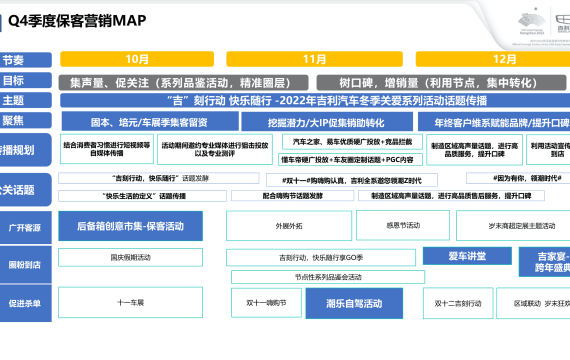Select the 11月 month header
The width and height of the screenshot is (570, 360).
(x=314, y=59)
